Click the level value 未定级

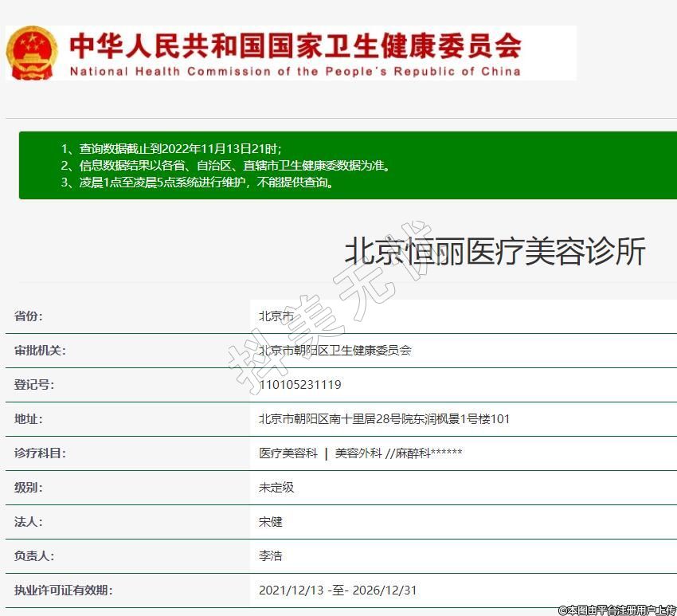point(276,488)
